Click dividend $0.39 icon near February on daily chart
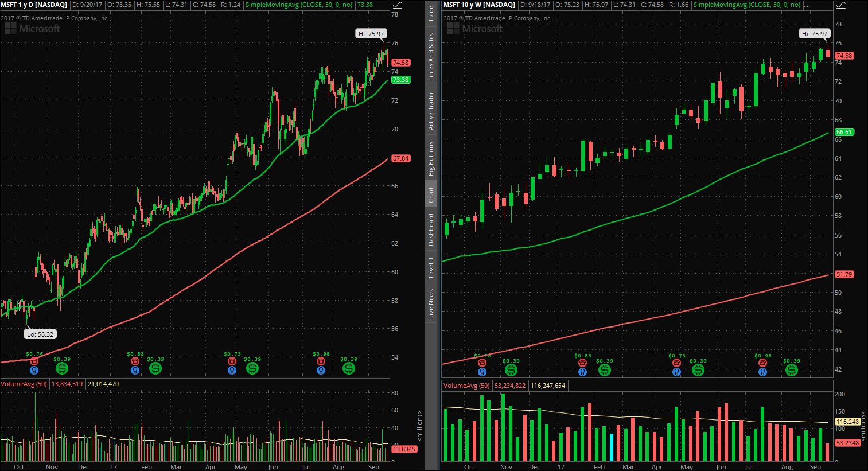Viewport: 868px width, 471px height. (155, 368)
